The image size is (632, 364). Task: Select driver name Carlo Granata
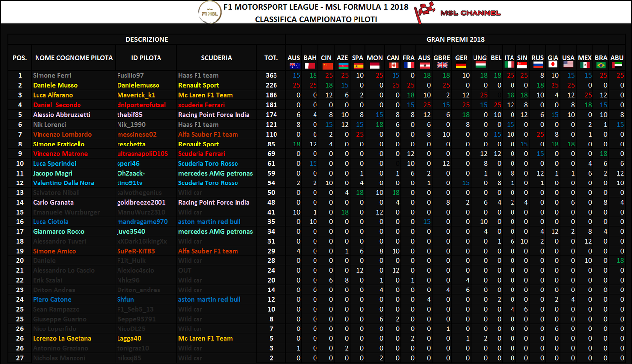pyautogui.click(x=53, y=203)
